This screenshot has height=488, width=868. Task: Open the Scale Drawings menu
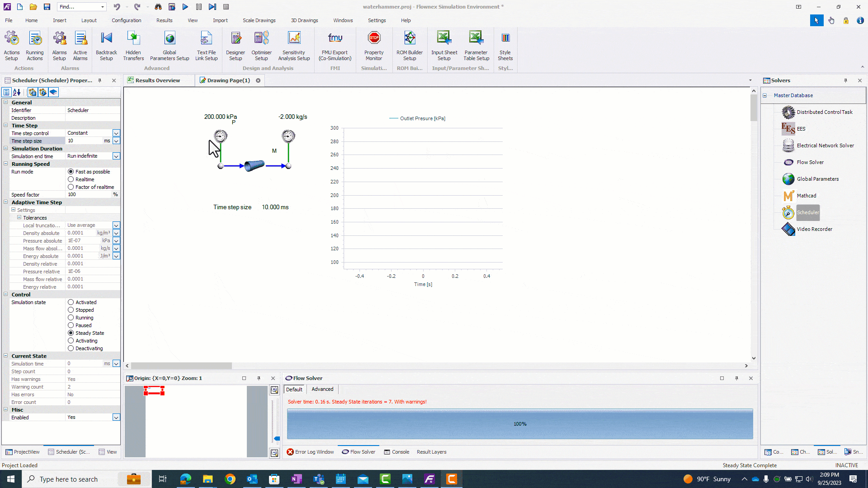[x=259, y=20]
